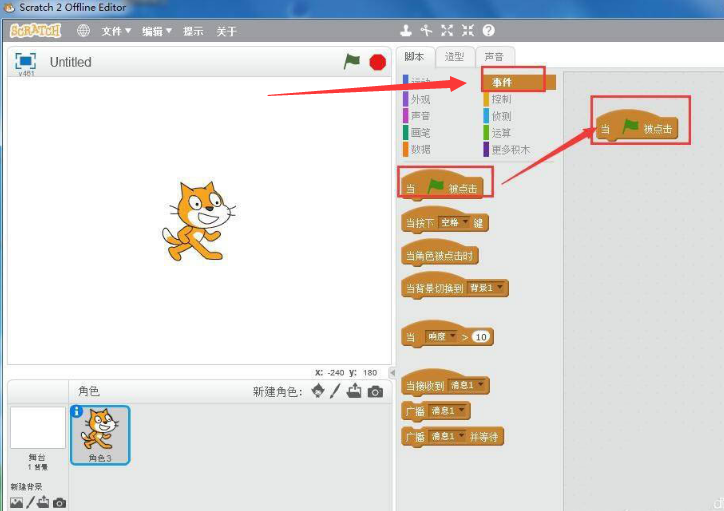
Task: Open the 响度 sensor dropdown
Action: [x=442, y=337]
